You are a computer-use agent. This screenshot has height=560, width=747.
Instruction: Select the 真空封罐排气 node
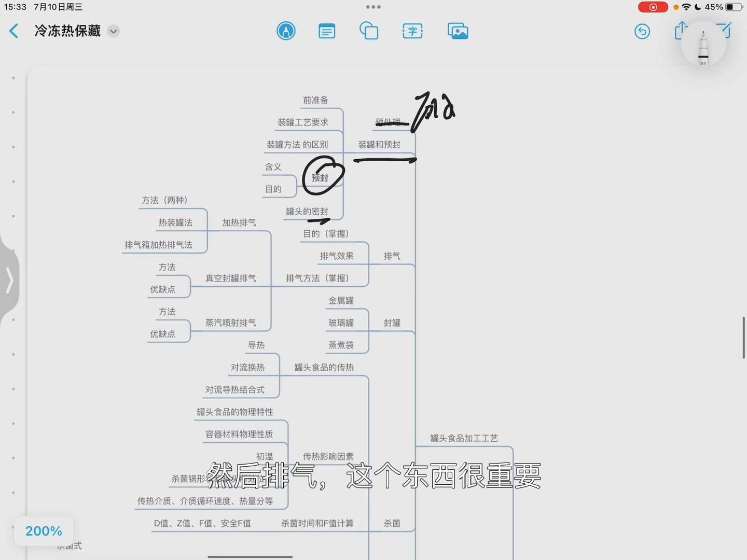(x=231, y=278)
